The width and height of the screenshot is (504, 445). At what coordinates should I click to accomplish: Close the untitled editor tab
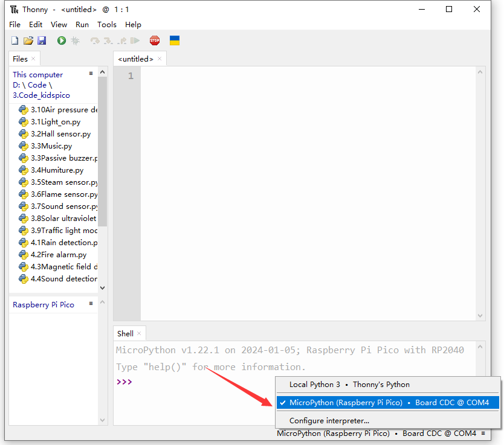pos(160,59)
